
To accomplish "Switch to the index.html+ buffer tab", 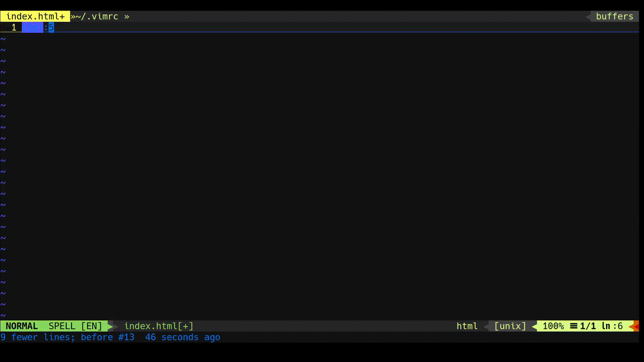I will pos(35,16).
